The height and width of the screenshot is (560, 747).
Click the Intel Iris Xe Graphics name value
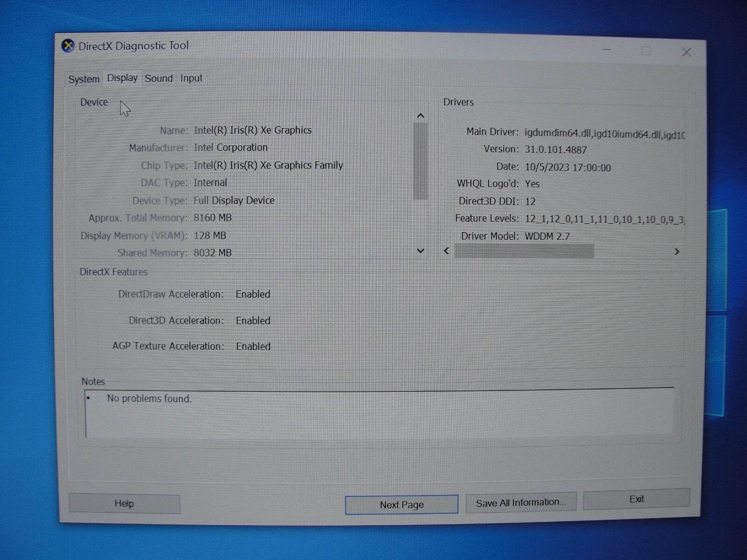253,130
